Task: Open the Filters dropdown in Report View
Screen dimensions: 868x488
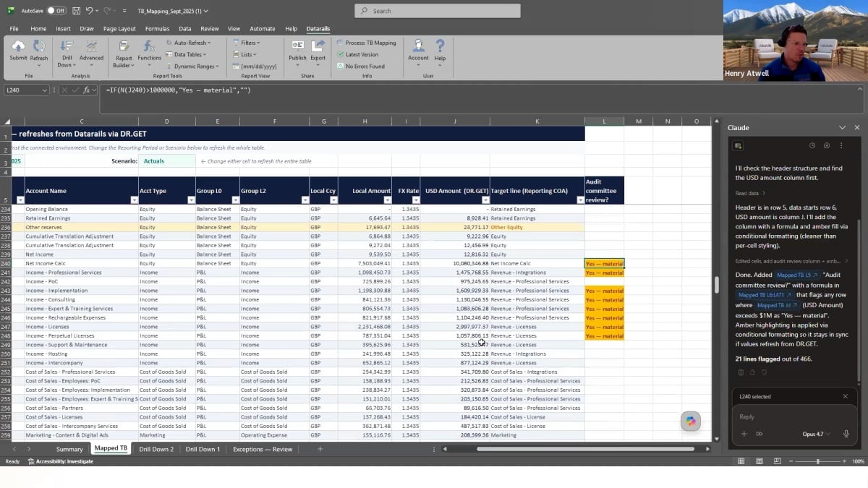Action: pos(246,43)
